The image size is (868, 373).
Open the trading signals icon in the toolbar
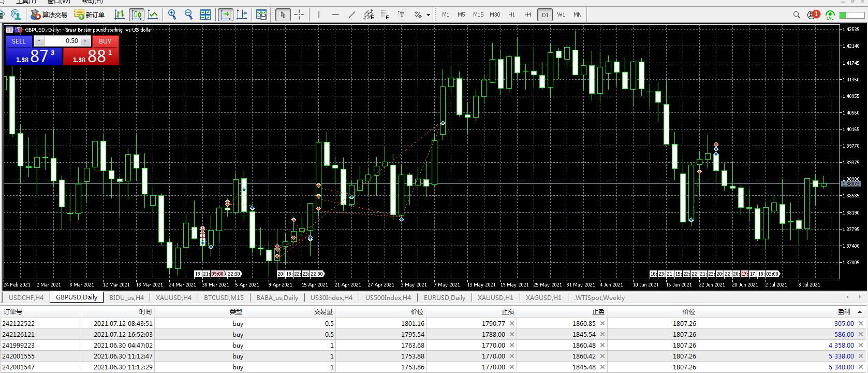click(16, 15)
